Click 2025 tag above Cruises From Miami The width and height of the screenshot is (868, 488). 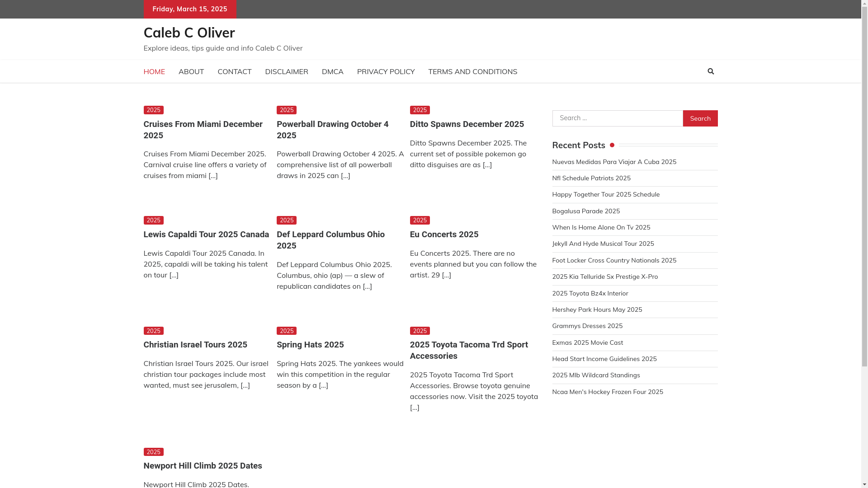[154, 110]
